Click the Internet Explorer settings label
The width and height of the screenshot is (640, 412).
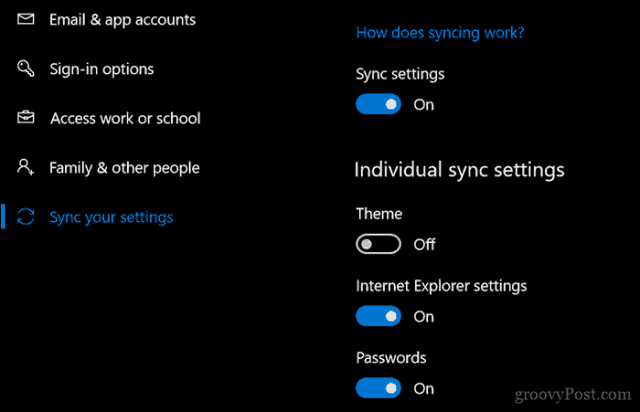(441, 286)
